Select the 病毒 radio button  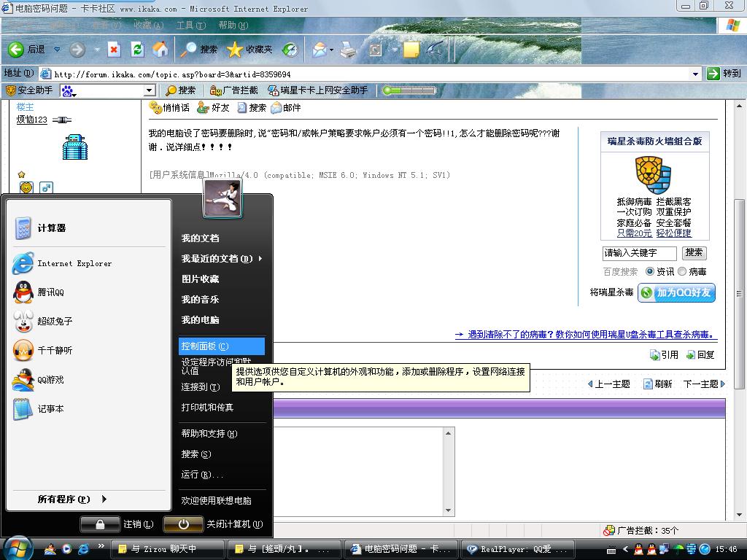pos(682,271)
